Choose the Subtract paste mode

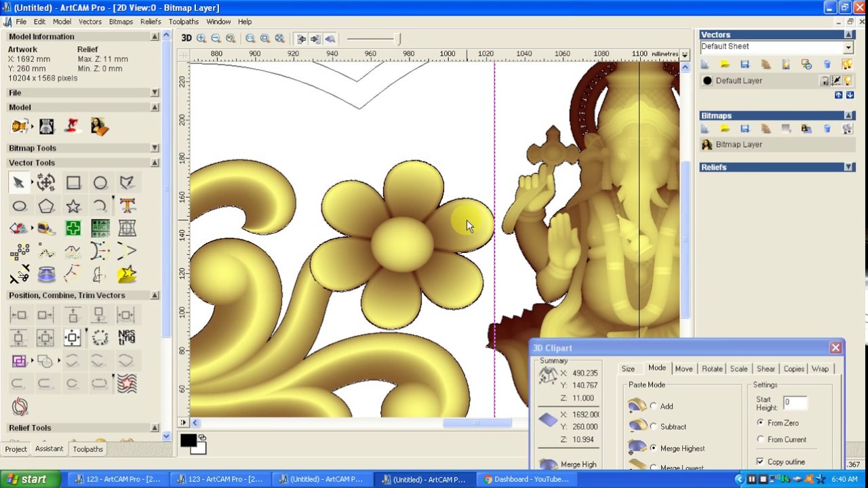654,426
